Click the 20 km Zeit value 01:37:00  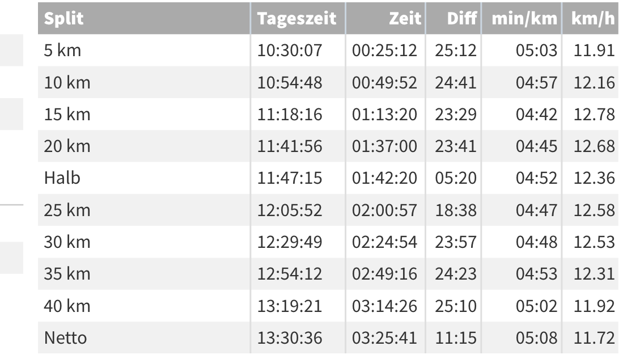[384, 146]
